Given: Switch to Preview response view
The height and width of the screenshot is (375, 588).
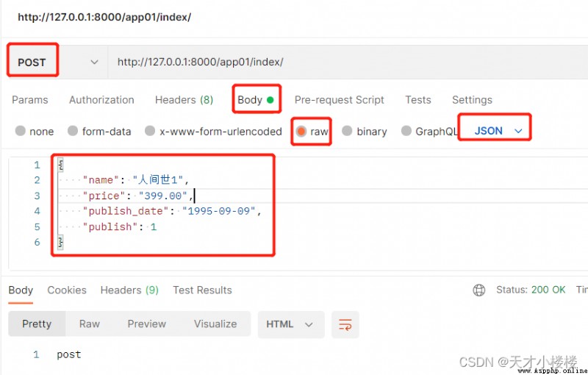Looking at the screenshot, I should click(x=146, y=324).
